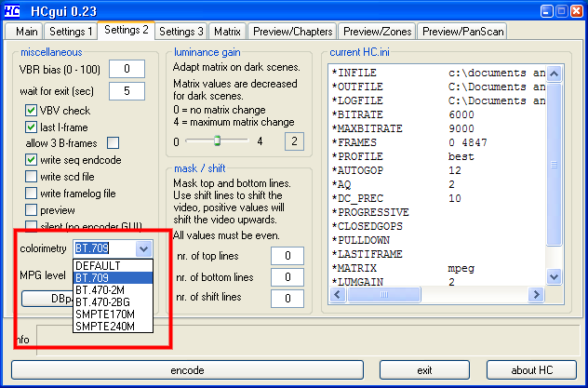Click HC.ini scroll right arrow
Image resolution: width=588 pixels, height=388 pixels.
pos(536,295)
